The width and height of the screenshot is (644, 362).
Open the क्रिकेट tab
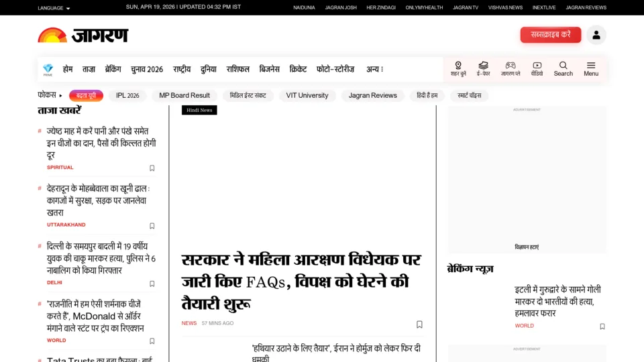[298, 69]
